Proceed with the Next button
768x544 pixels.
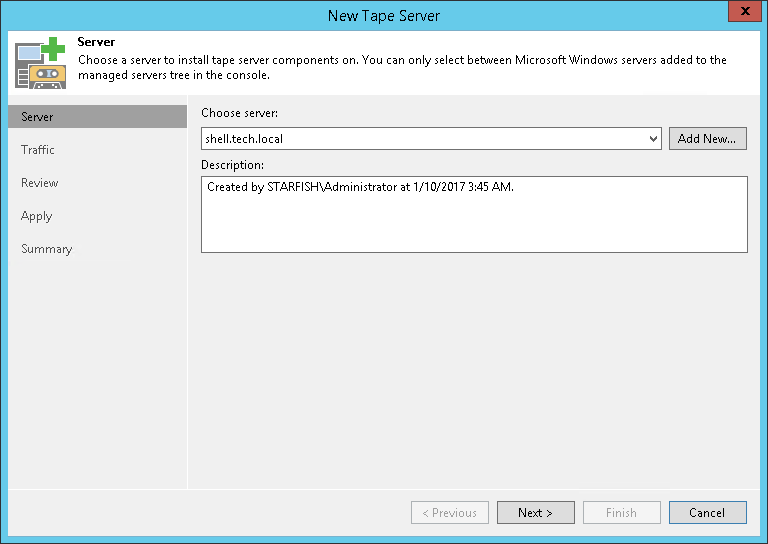pos(536,513)
